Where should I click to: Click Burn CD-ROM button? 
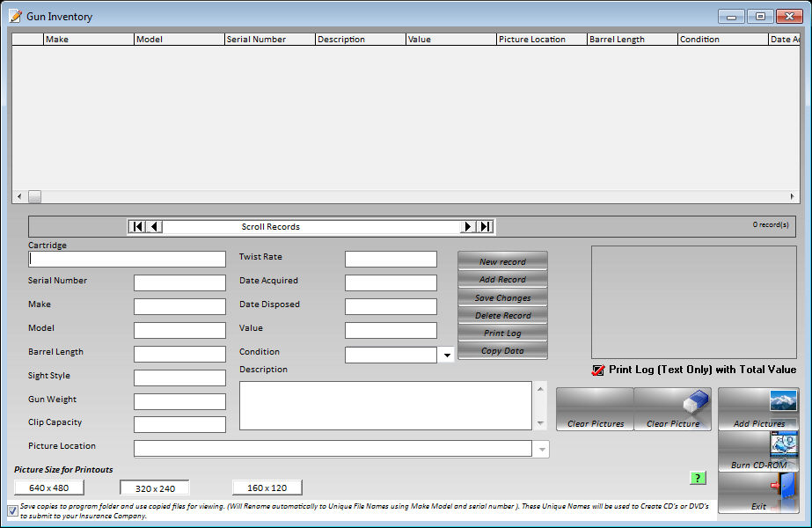click(x=758, y=451)
